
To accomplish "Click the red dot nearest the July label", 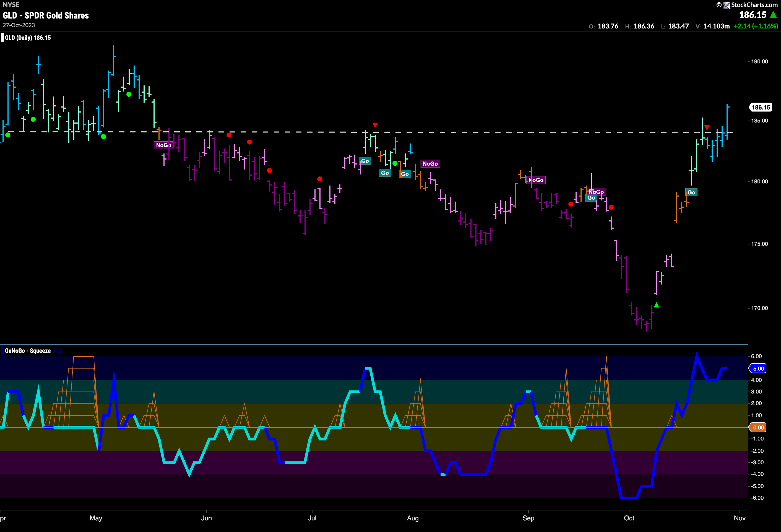I will [x=320, y=179].
